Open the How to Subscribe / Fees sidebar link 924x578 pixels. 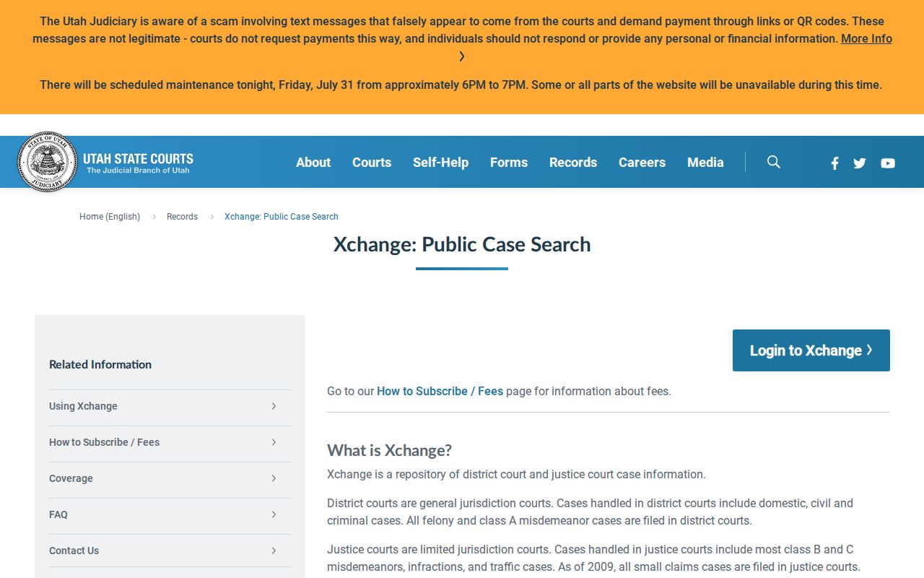pos(104,442)
